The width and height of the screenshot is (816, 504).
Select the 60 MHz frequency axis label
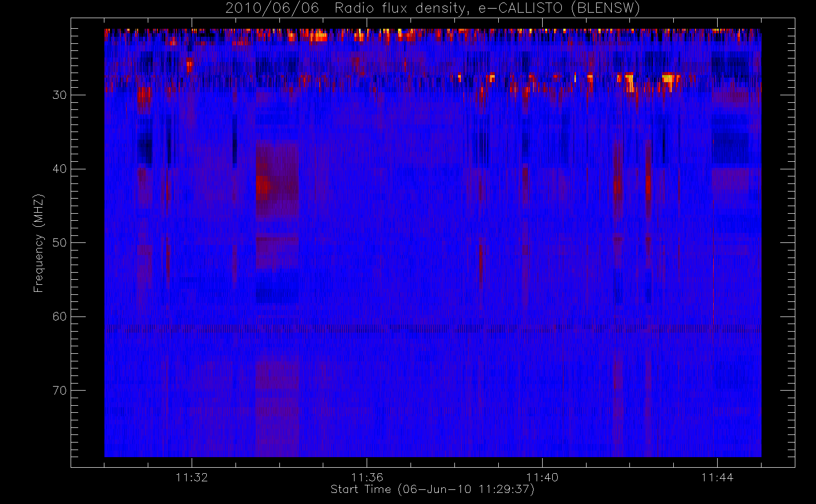point(60,317)
